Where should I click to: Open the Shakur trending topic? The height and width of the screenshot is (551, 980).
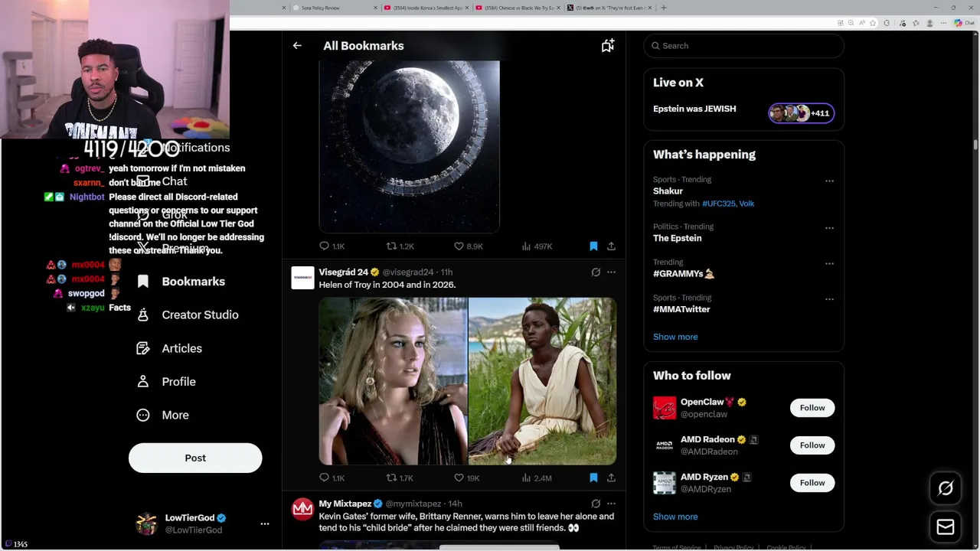click(668, 191)
